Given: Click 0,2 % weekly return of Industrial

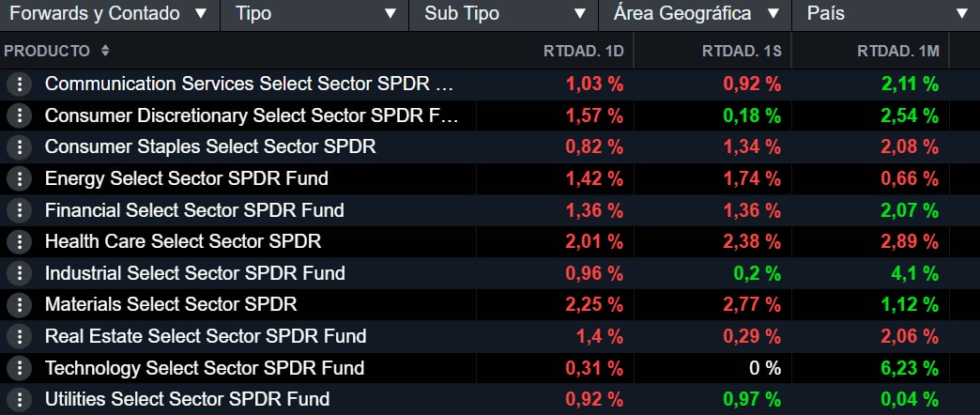Looking at the screenshot, I should (758, 273).
